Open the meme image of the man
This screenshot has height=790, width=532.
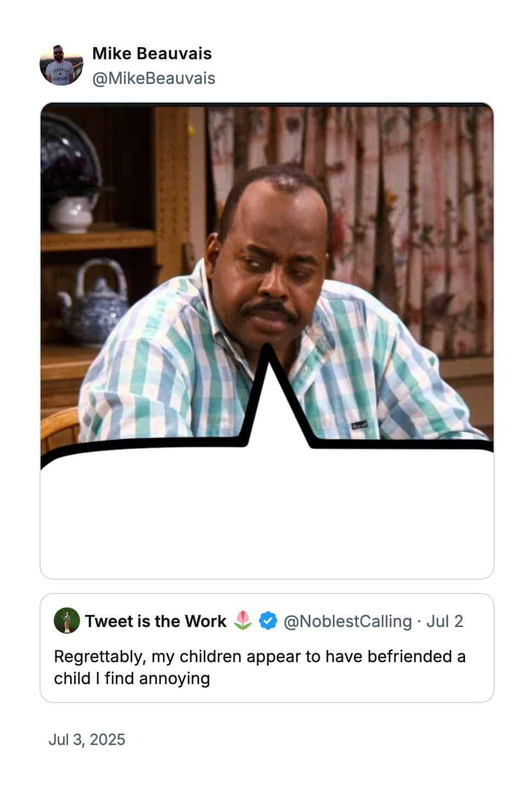coord(267,274)
